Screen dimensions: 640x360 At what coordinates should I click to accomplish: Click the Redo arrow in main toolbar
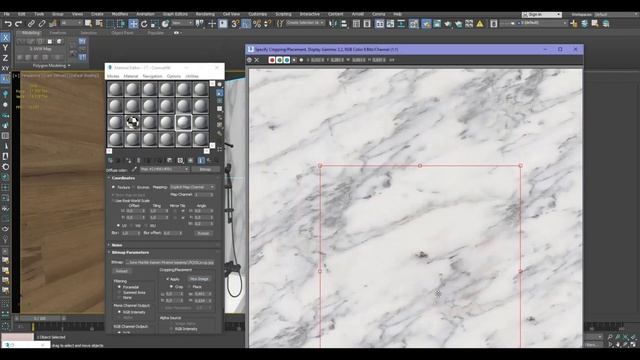click(x=18, y=24)
